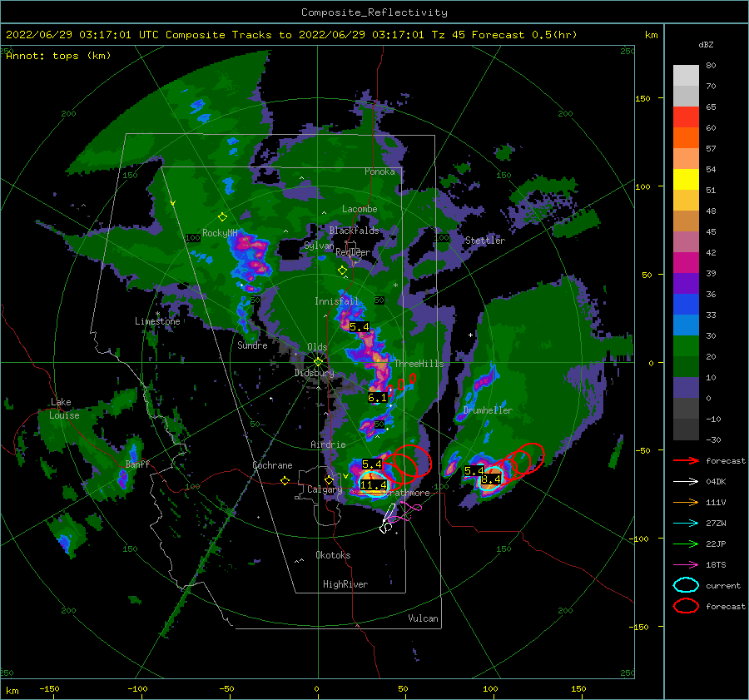Click the 'Annot: tops (km)' annotation text
749x700 pixels.
pos(58,56)
